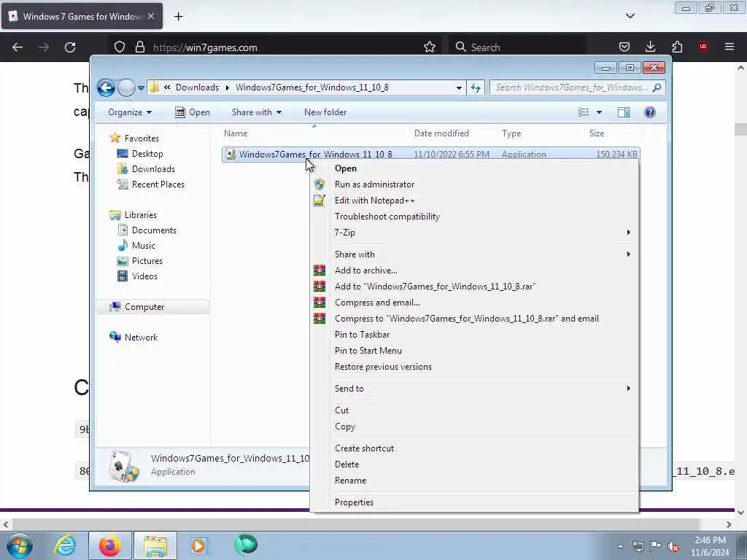Choose Add to Windows7Games rar archive entry

pyautogui.click(x=474, y=286)
